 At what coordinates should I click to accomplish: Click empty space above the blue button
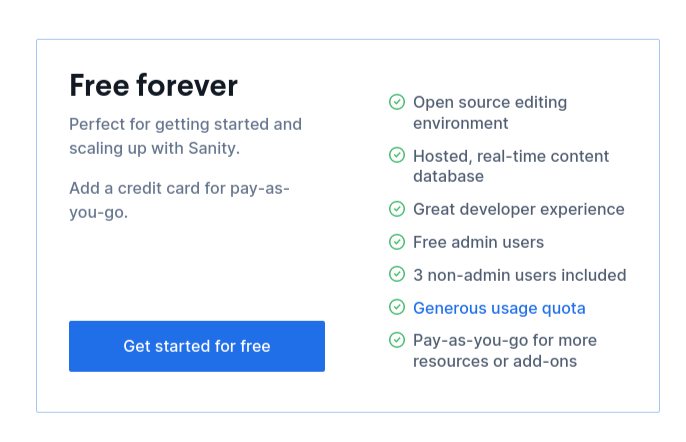197,270
